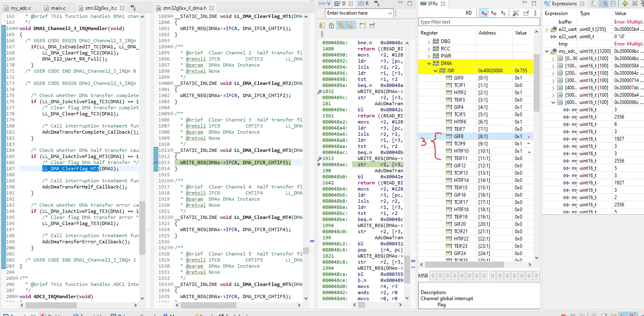644x316 pixels.
Task: Click the type filter text field
Action: 479,22
